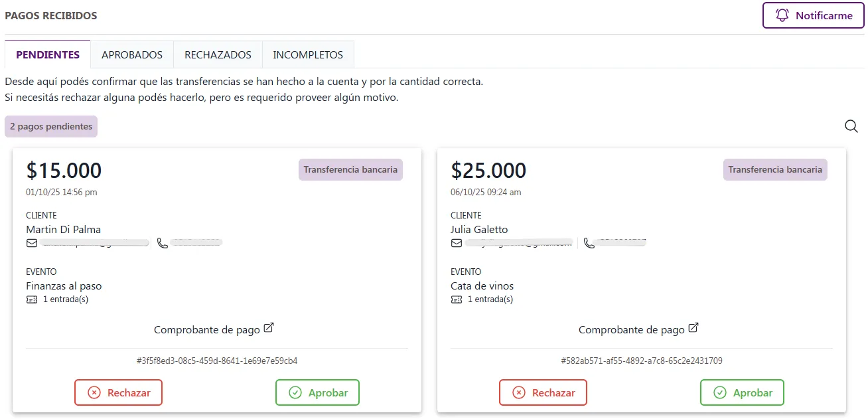Click the ticket icon under Finanzas al paso
The image size is (868, 419).
[32, 299]
